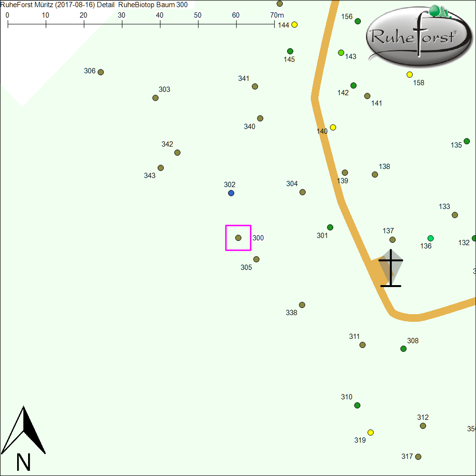Select dark green tree marker 301
The width and height of the screenshot is (476, 476).
[330, 228]
